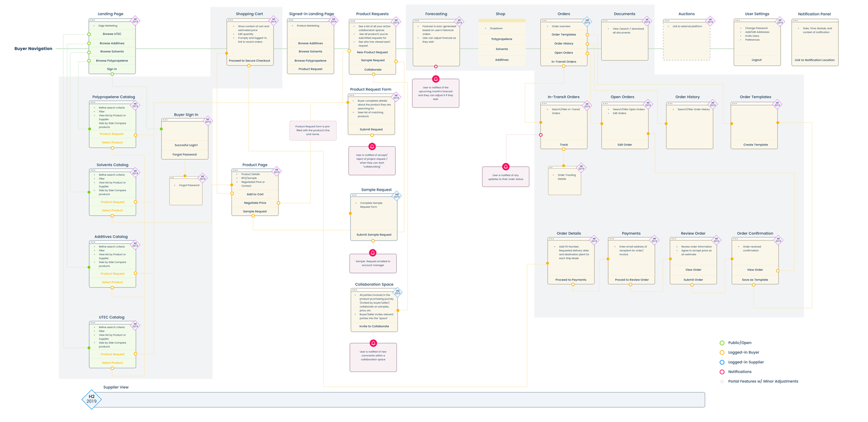Select the red Notifications legend circle
Viewport: 868px width, 422px height.
click(722, 372)
